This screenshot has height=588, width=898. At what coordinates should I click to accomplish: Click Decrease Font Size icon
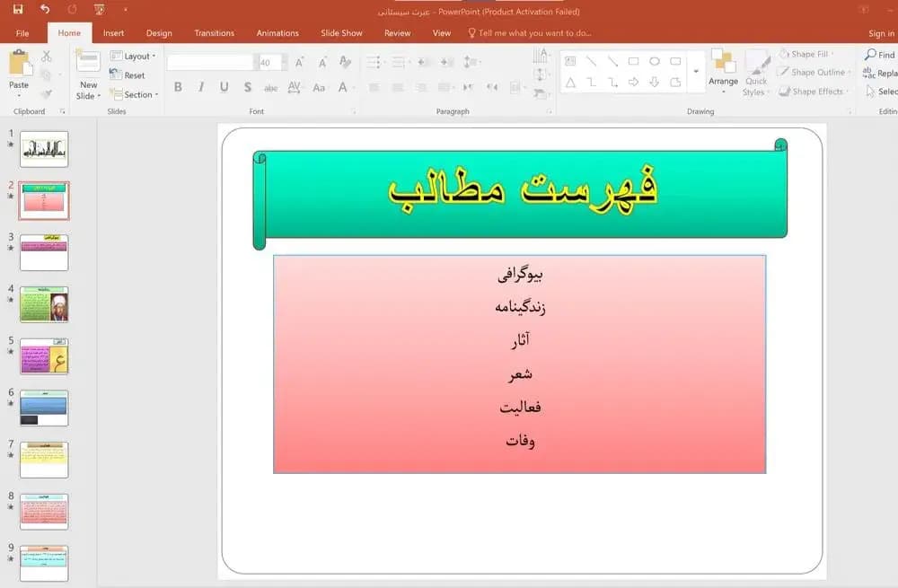click(322, 63)
